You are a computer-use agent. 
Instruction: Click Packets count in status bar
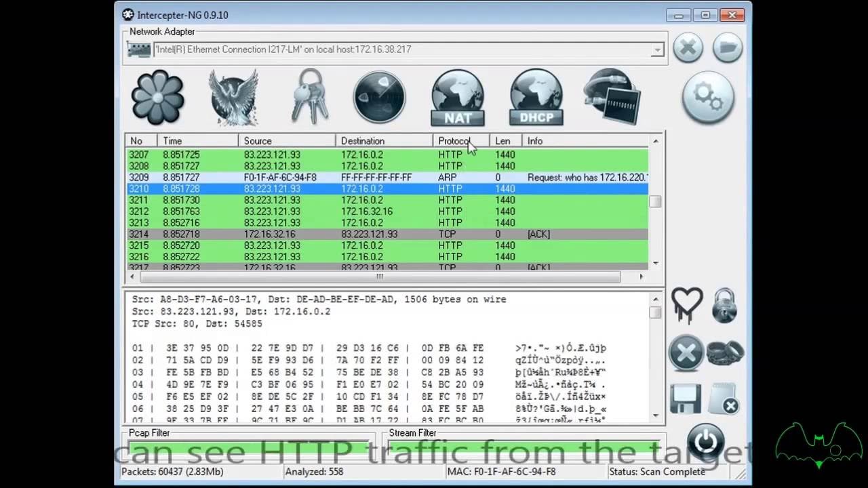click(173, 471)
